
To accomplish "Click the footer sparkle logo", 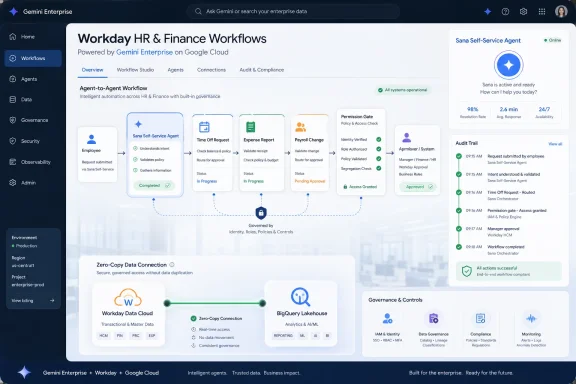I will click(24, 372).
